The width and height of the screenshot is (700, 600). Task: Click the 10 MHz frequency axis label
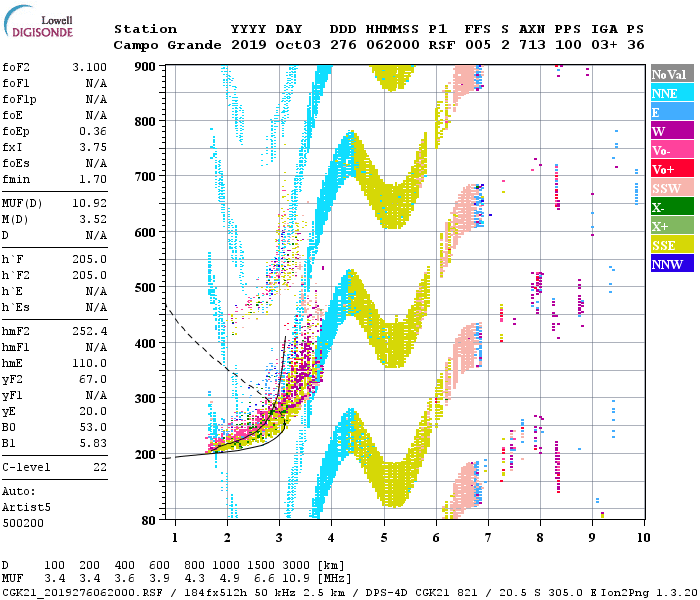click(643, 538)
